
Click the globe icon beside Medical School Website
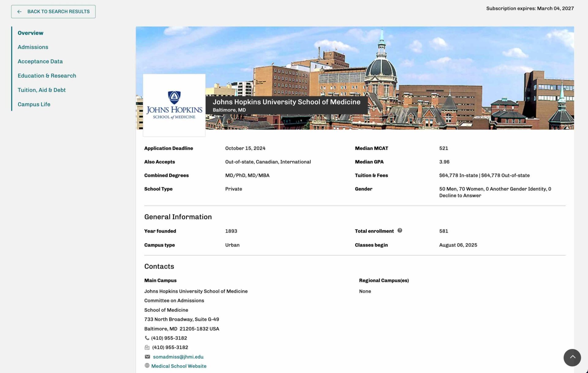(x=147, y=366)
